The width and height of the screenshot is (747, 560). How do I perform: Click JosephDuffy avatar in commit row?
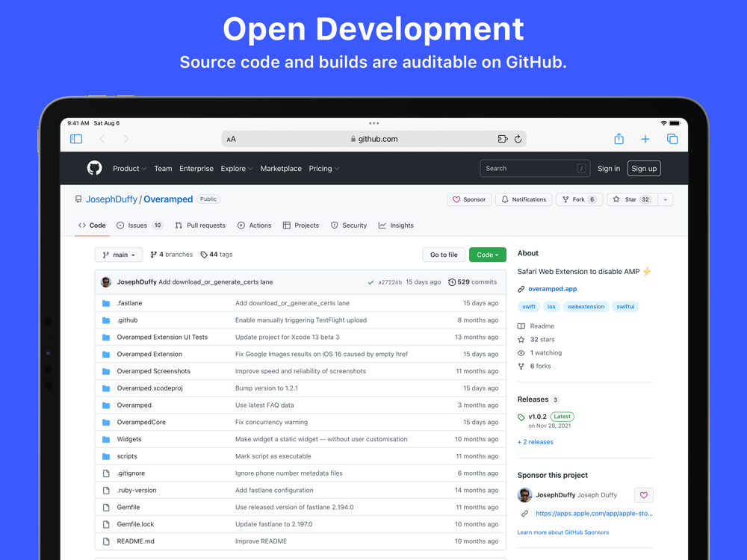pyautogui.click(x=106, y=282)
